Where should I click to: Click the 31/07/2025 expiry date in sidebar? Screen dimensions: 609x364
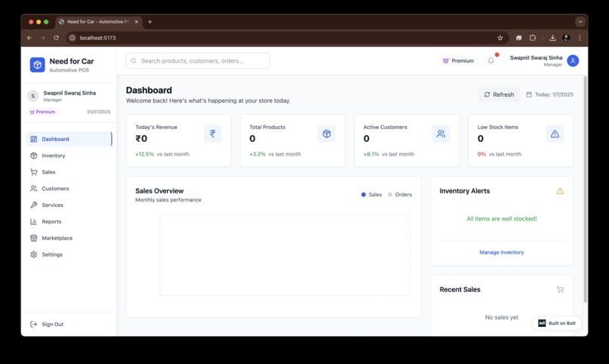point(98,112)
